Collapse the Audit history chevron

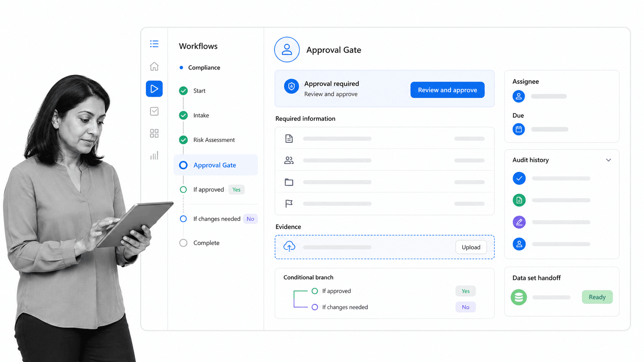(609, 160)
